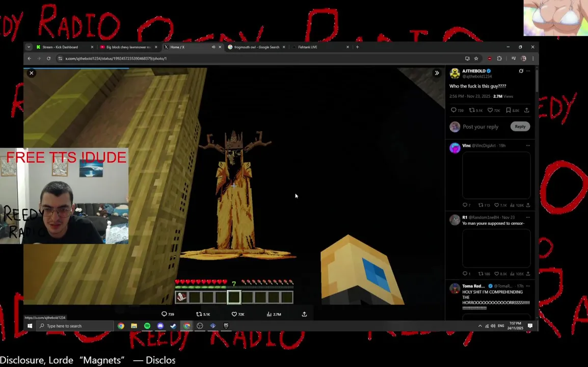This screenshot has height=367, width=588.
Task: Mute the Home / X tab audio
Action: pos(213,47)
